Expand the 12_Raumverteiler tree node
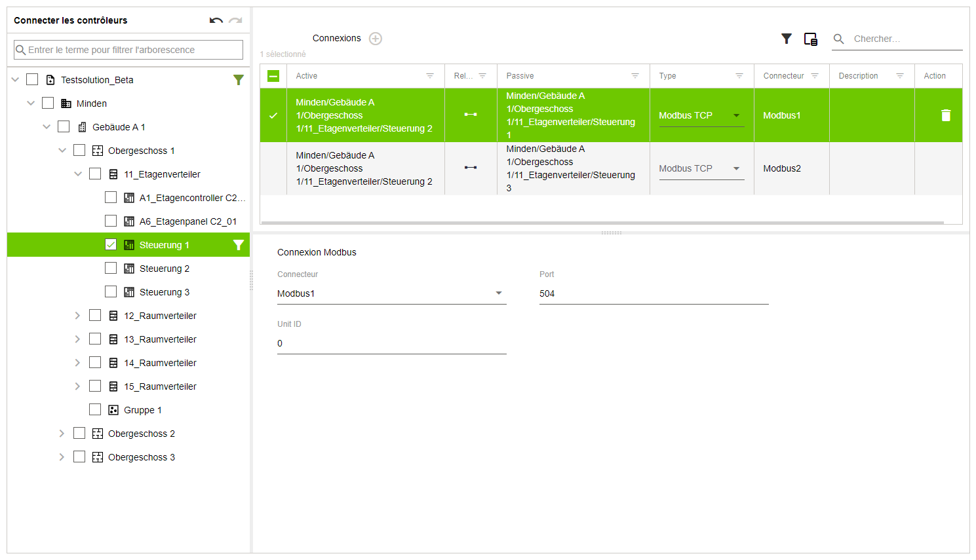 click(77, 316)
